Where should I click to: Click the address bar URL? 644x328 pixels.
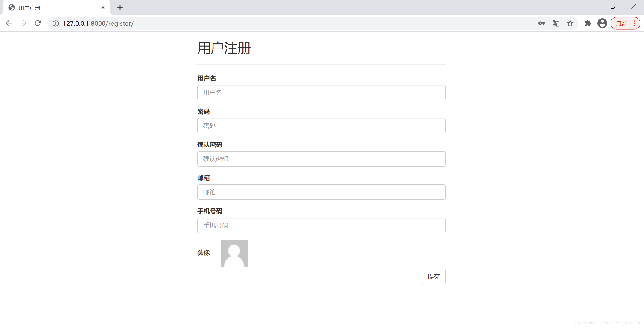[98, 23]
